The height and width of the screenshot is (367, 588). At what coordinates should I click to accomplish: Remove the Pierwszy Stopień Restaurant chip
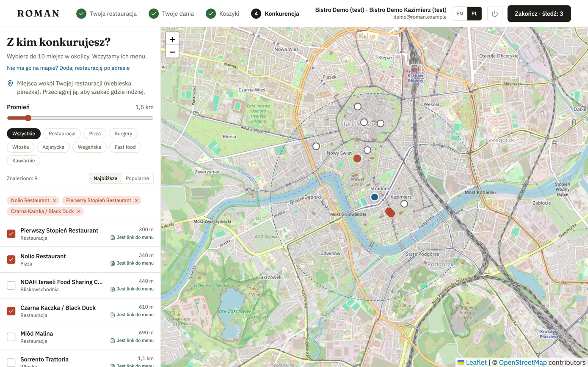coord(136,200)
